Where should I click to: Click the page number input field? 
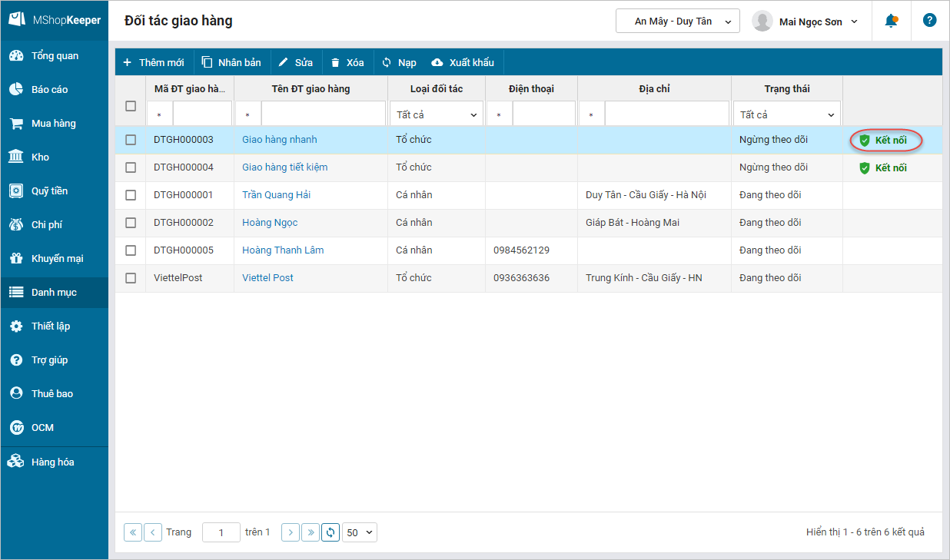pos(221,532)
